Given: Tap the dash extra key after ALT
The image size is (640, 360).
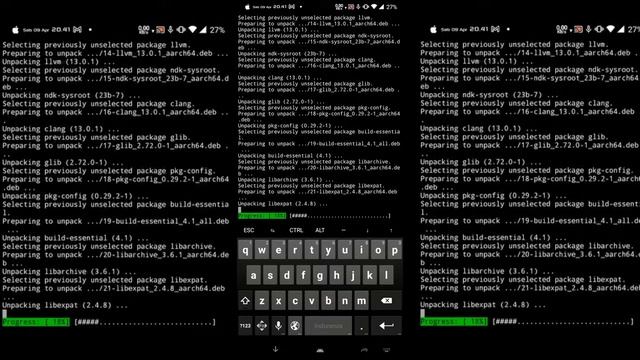Looking at the screenshot, I should point(343,231).
